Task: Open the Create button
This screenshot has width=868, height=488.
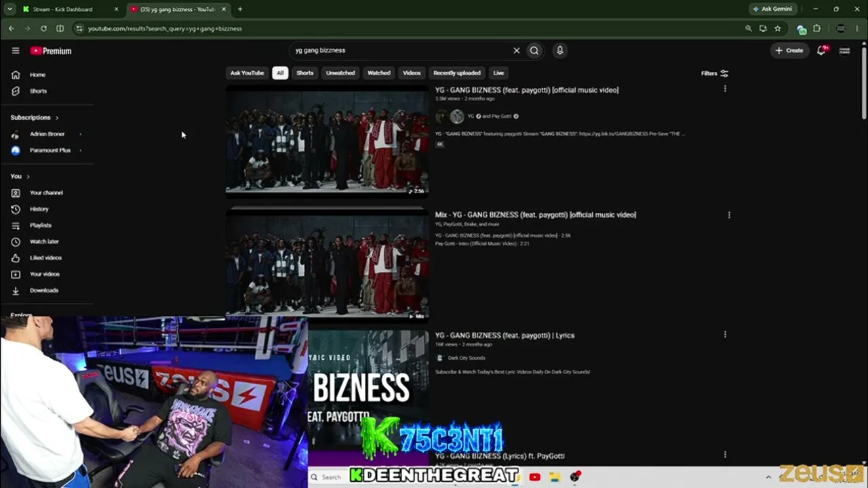Action: (x=789, y=50)
